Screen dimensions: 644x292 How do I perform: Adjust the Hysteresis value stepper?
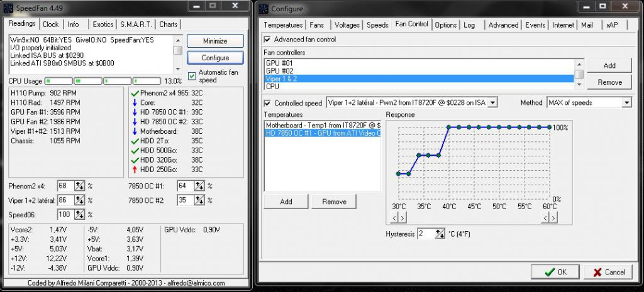pos(440,234)
